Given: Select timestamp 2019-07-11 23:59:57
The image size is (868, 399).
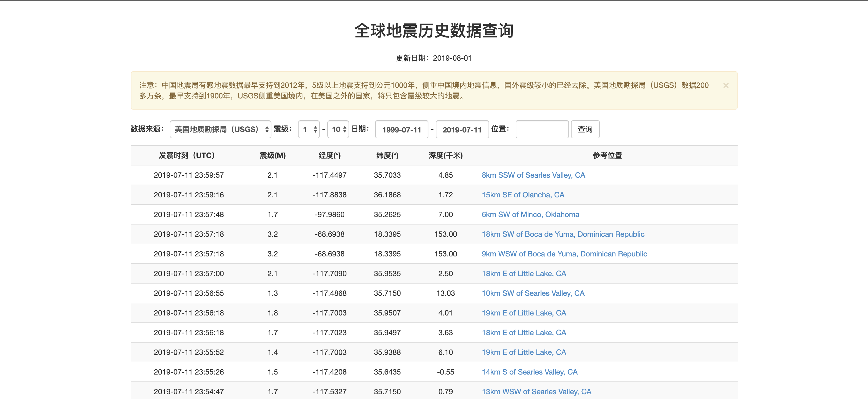Looking at the screenshot, I should point(189,175).
